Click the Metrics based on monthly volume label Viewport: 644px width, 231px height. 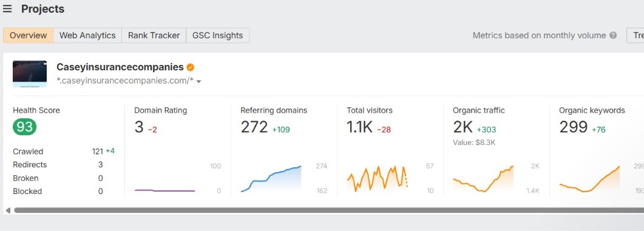539,35
